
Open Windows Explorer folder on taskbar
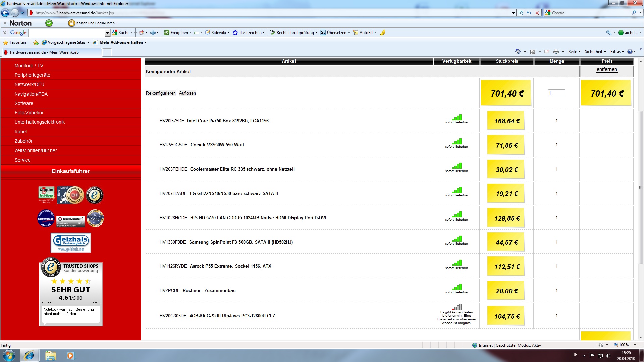[50, 355]
